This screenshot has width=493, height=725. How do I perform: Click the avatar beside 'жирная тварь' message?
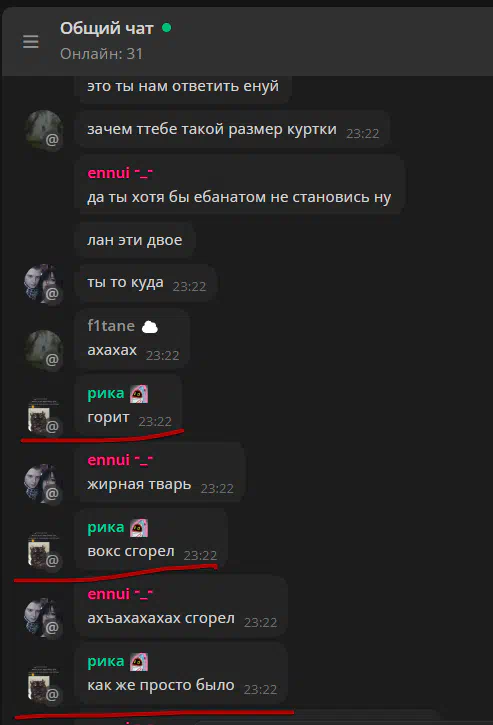tap(44, 484)
